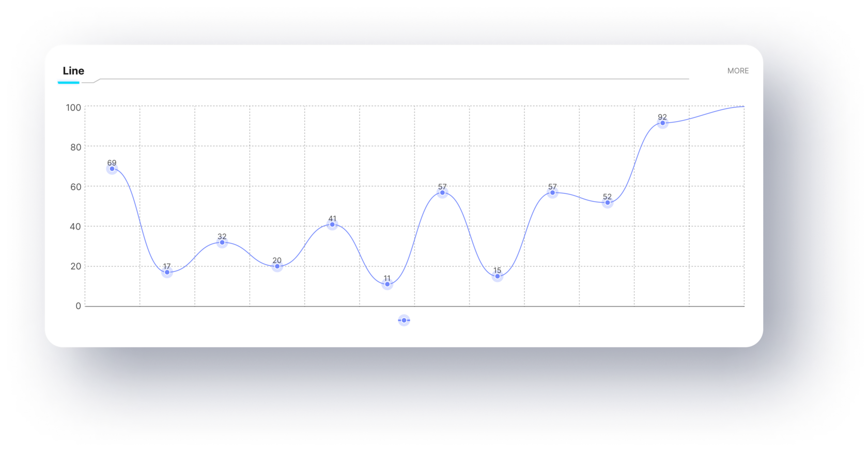Select the data point labeled 15
The height and width of the screenshot is (452, 868).
click(498, 277)
